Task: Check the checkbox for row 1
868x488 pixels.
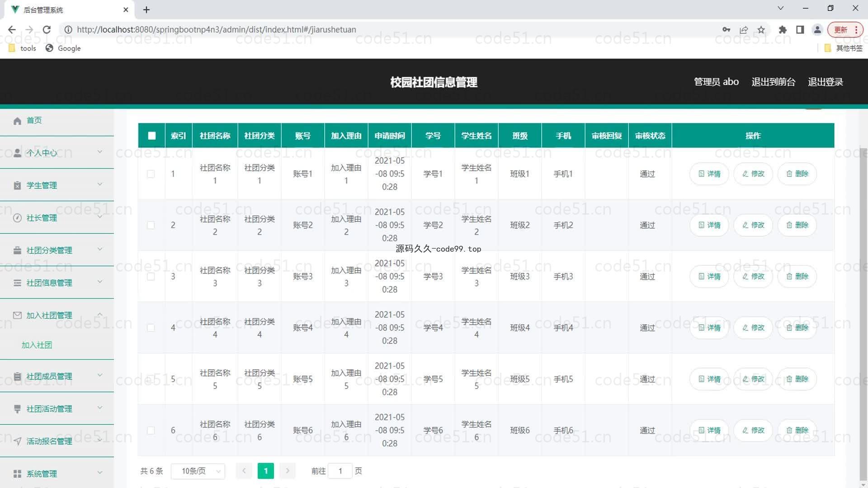Action: tap(151, 174)
